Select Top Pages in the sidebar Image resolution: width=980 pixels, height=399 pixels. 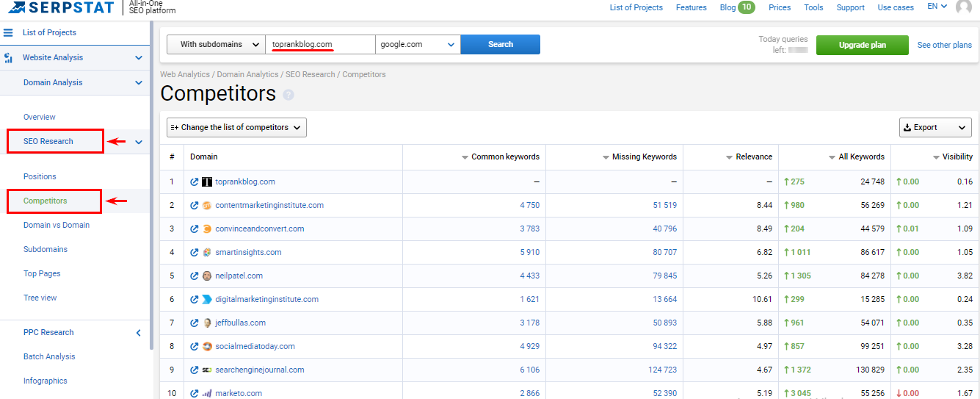(42, 273)
